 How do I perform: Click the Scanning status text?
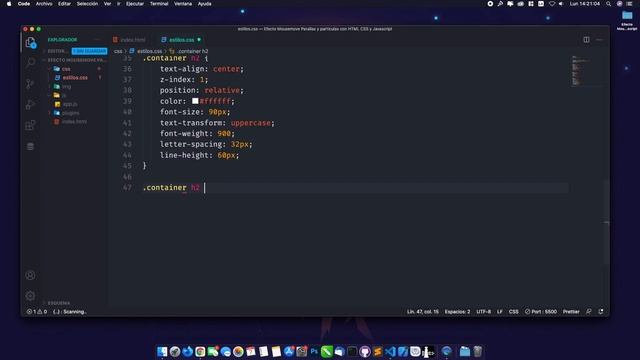(70, 312)
